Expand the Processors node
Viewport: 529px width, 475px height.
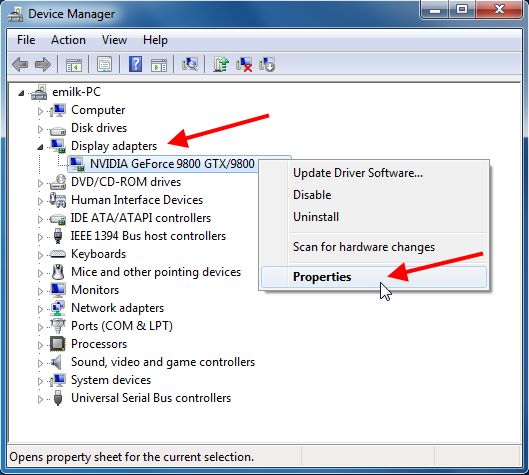40,345
